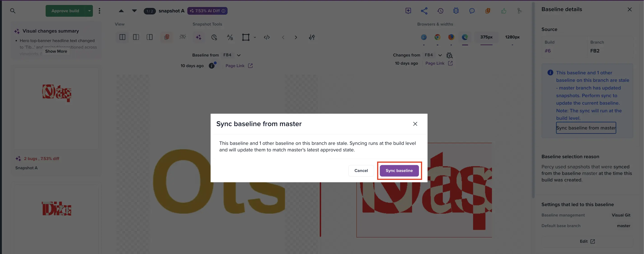644x254 pixels.
Task: Open the build history clock icon
Action: click(x=440, y=11)
